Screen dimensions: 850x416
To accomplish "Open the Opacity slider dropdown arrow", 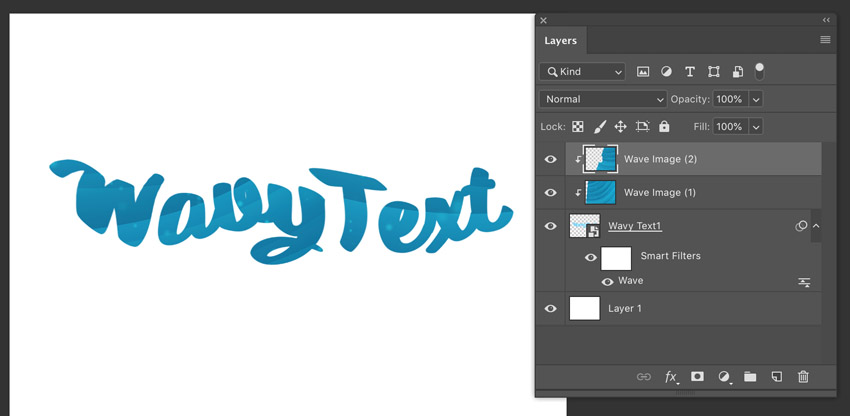I will coord(756,99).
